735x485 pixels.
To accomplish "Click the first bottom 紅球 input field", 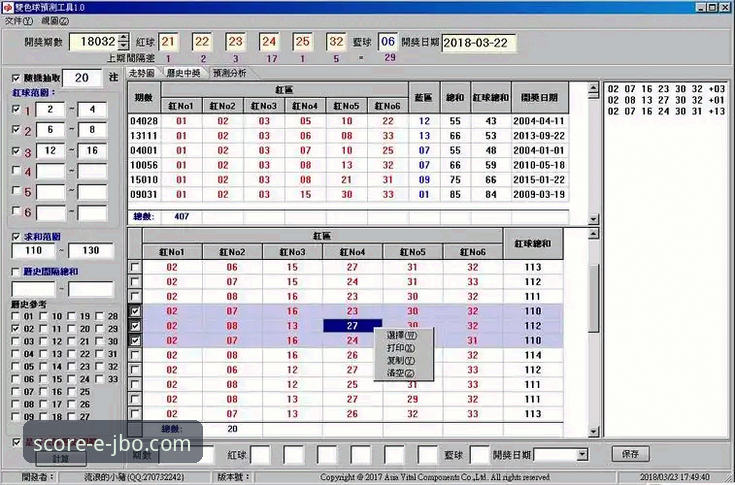I will click(261, 455).
